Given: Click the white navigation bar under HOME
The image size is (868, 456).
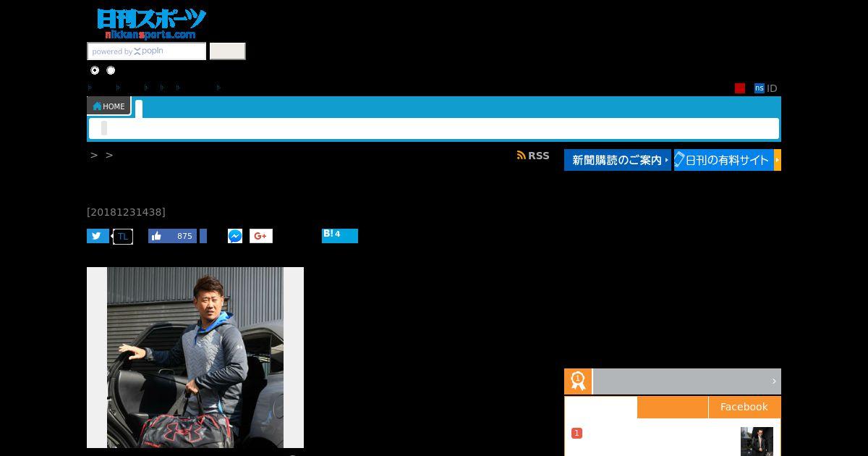Looking at the screenshot, I should pyautogui.click(x=434, y=129).
